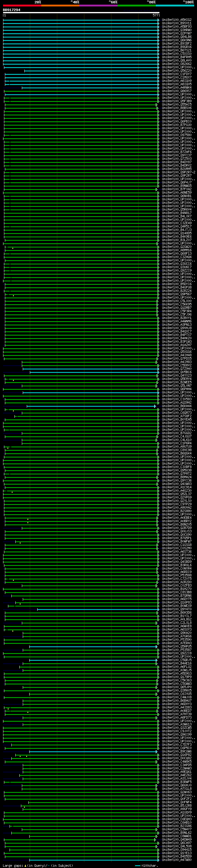The width and height of the screenshot is (197, 868).
Task: Open the UniRef100_B2WEE5 hit
Action: point(177,382)
